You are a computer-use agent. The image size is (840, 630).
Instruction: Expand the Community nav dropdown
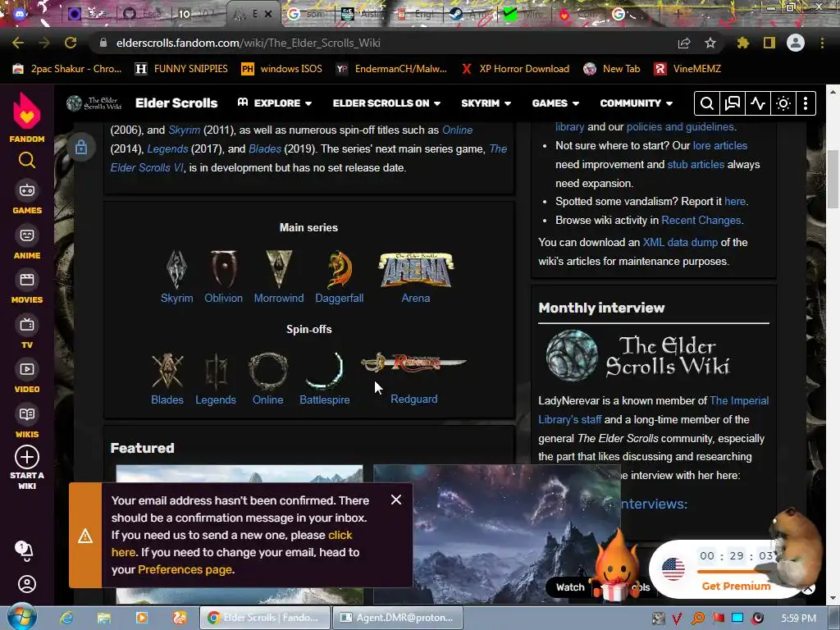point(636,103)
